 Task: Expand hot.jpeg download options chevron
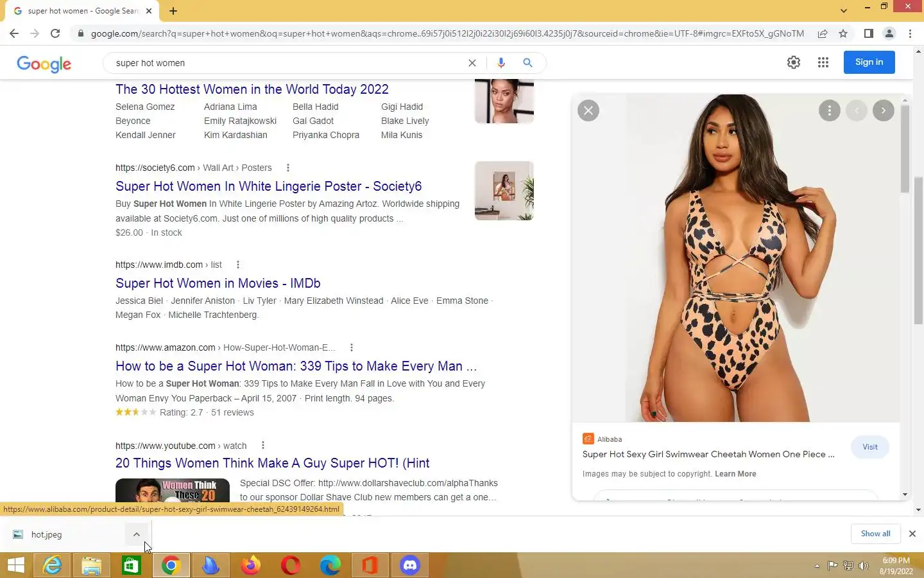(137, 534)
